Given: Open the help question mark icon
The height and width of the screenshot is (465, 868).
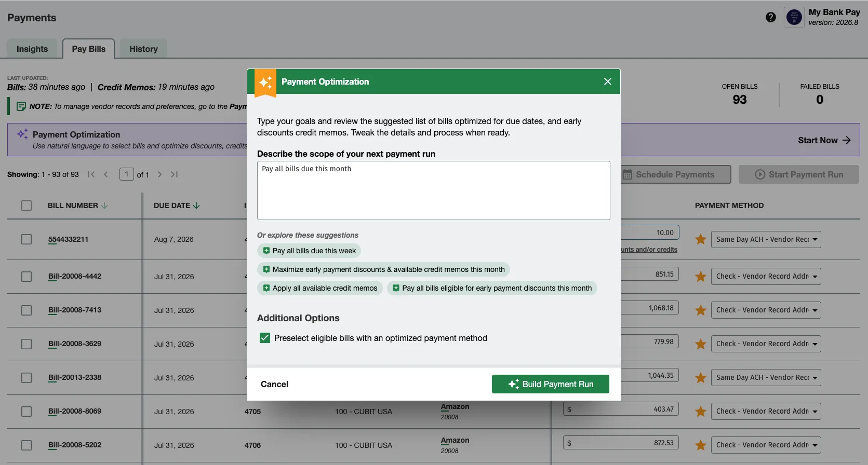Looking at the screenshot, I should coord(771,17).
